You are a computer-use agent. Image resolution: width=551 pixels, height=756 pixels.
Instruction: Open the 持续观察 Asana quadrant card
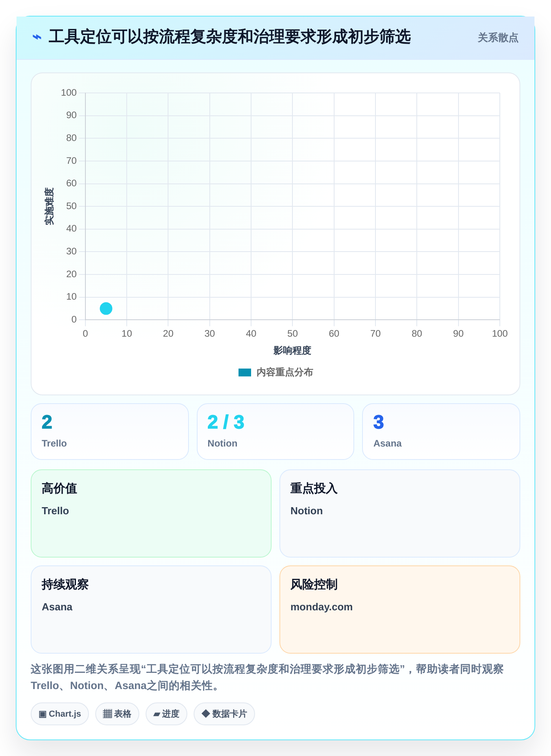tap(151, 610)
